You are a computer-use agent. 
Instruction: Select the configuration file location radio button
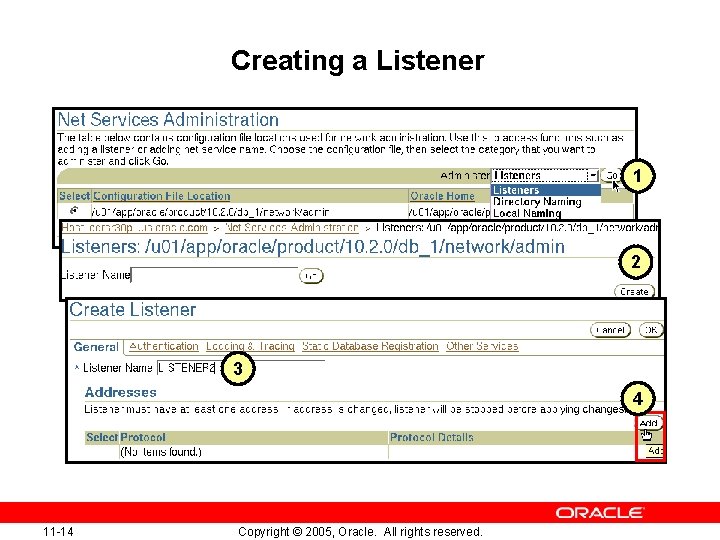(x=73, y=211)
